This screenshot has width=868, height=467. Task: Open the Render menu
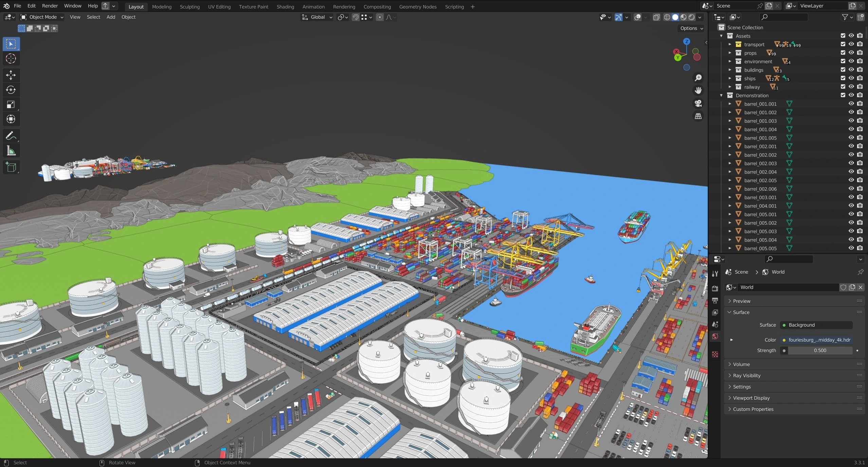coord(50,6)
